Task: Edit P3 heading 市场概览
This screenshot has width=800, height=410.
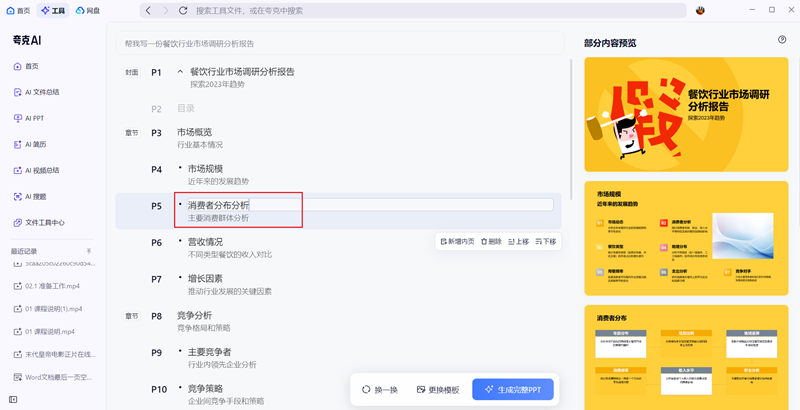Action: [x=194, y=132]
